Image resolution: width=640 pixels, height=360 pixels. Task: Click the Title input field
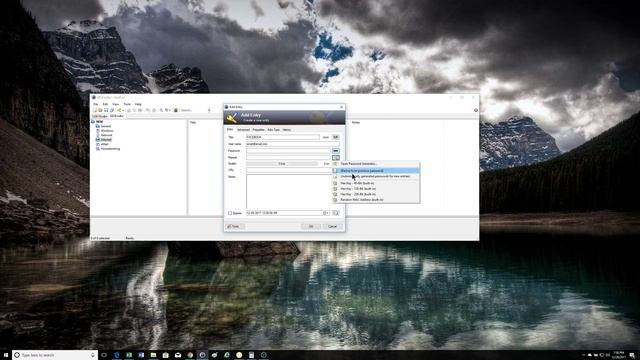coord(283,137)
